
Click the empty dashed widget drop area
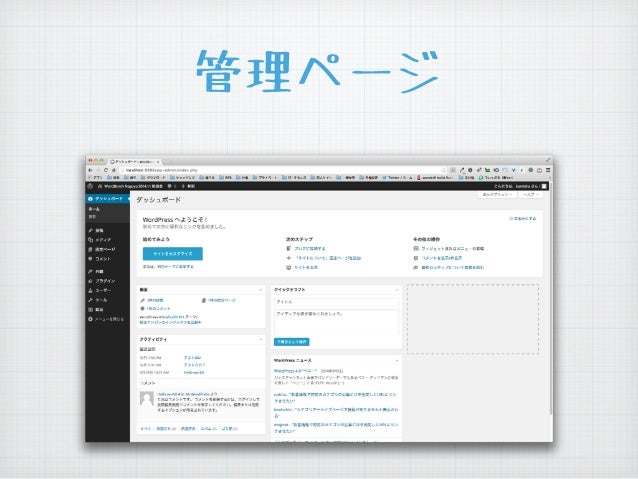(473, 319)
